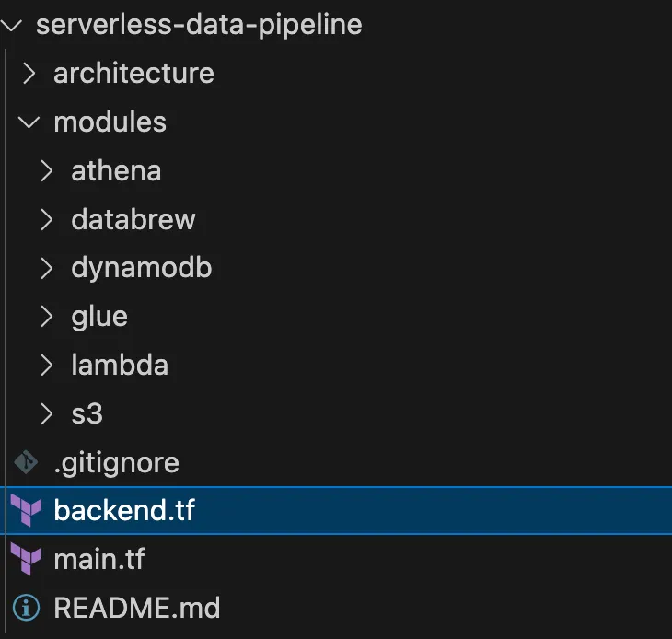Select the dynamodb module folder name
This screenshot has width=672, height=639.
point(142,268)
